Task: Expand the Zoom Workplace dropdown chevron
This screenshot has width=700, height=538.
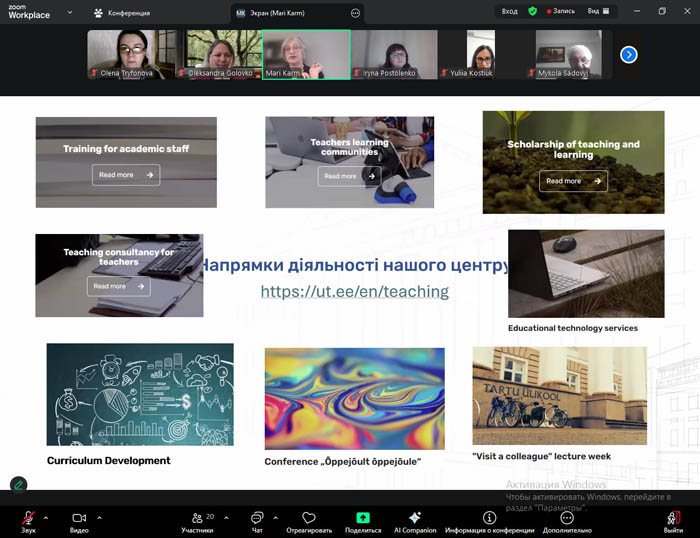Action: (69, 13)
